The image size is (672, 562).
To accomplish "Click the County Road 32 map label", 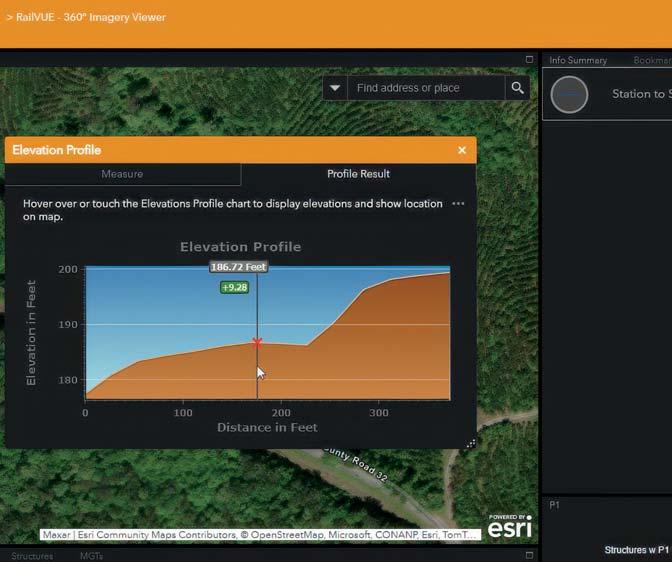I will pos(355,464).
